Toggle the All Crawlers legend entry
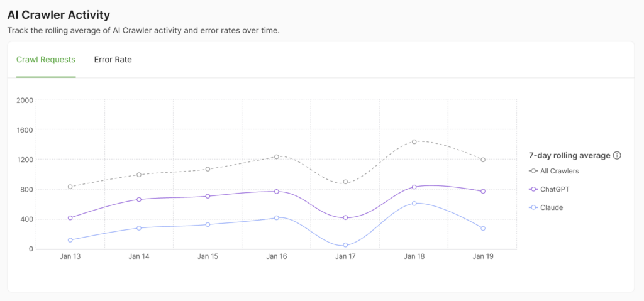 click(x=553, y=172)
